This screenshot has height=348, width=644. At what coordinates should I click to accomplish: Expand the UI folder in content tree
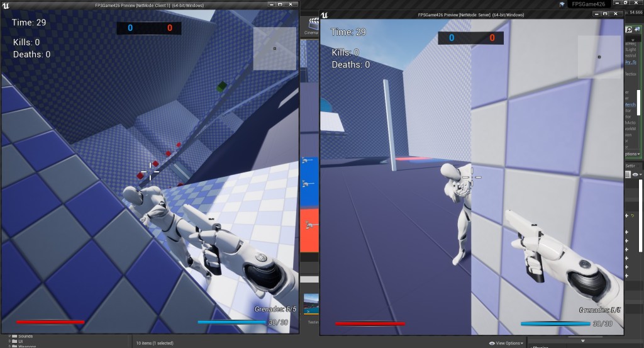pos(11,341)
